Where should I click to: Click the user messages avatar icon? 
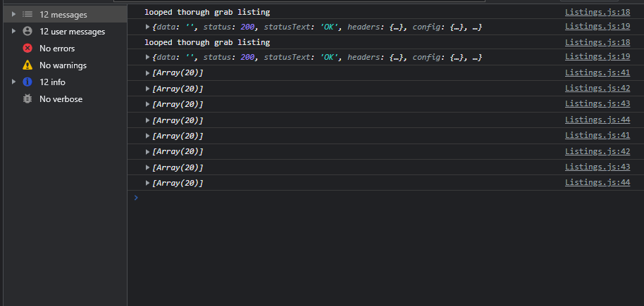click(x=27, y=32)
